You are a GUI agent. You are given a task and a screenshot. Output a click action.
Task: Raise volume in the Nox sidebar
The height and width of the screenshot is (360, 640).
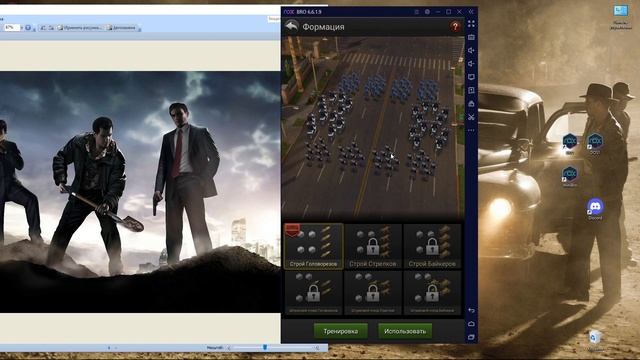click(x=471, y=51)
